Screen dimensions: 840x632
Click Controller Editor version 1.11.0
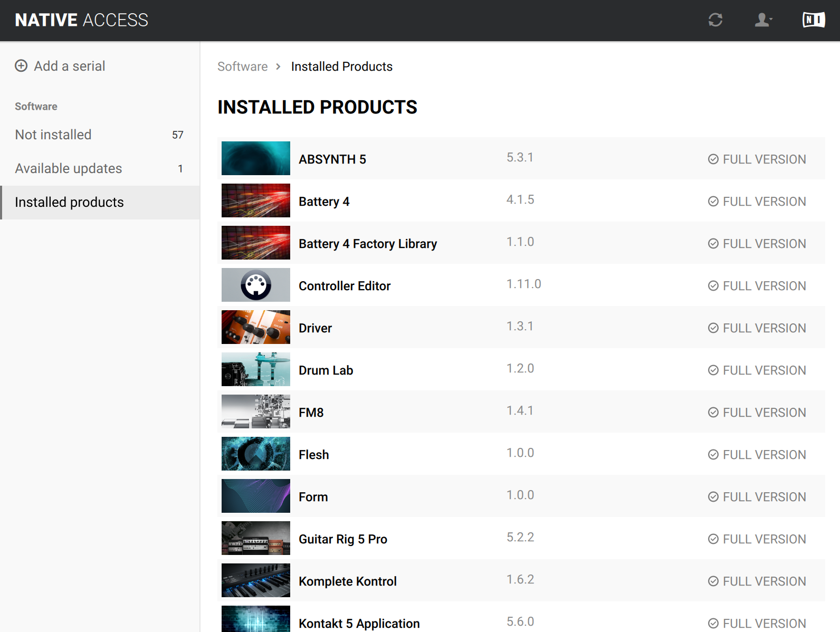click(524, 284)
